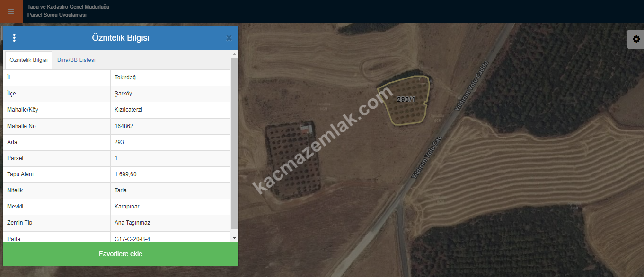
Task: Click the vertical scrollbar thumb in the panel
Action: pos(234,143)
